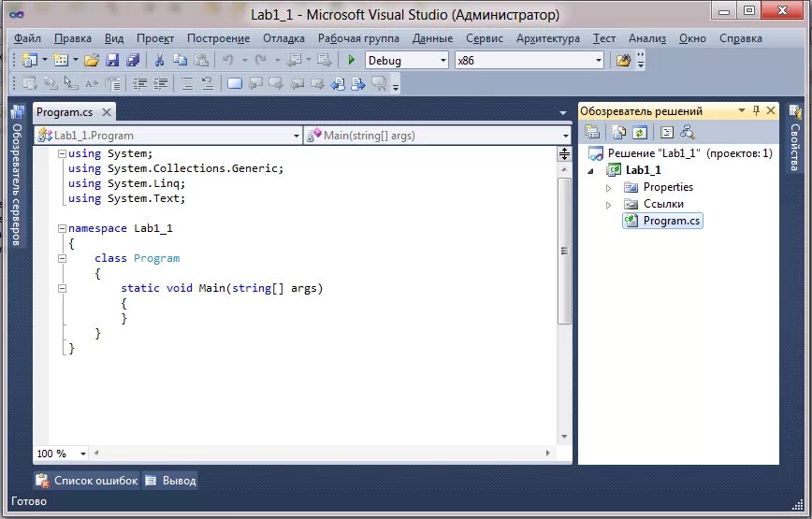The height and width of the screenshot is (519, 812).
Task: Open the Список ошибок panel
Action: coord(86,481)
